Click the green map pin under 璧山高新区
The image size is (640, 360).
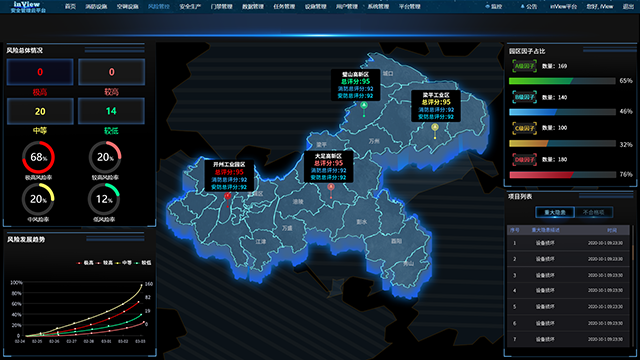(364, 106)
